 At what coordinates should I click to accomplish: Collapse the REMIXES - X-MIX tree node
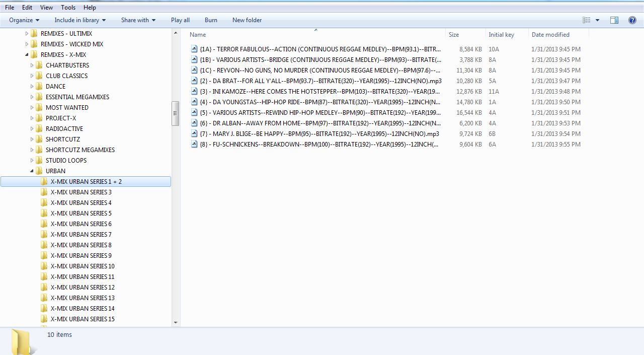(x=27, y=55)
